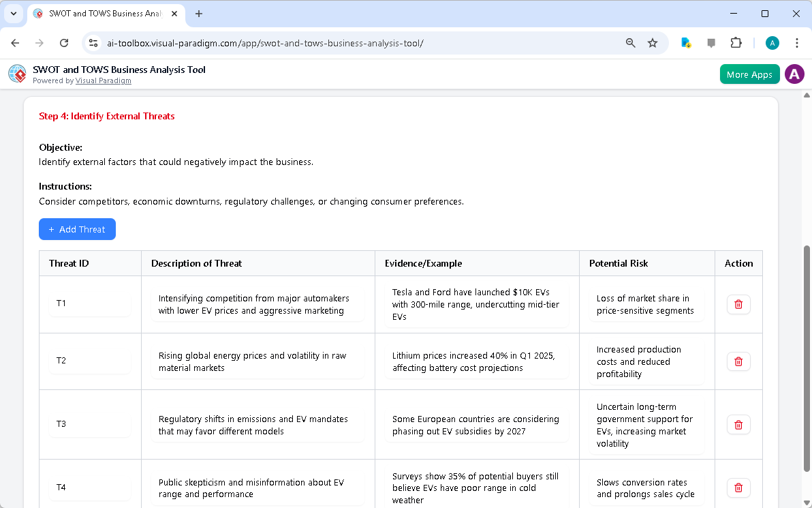Open the tab search chevron
The width and height of the screenshot is (812, 508).
pos(13,14)
